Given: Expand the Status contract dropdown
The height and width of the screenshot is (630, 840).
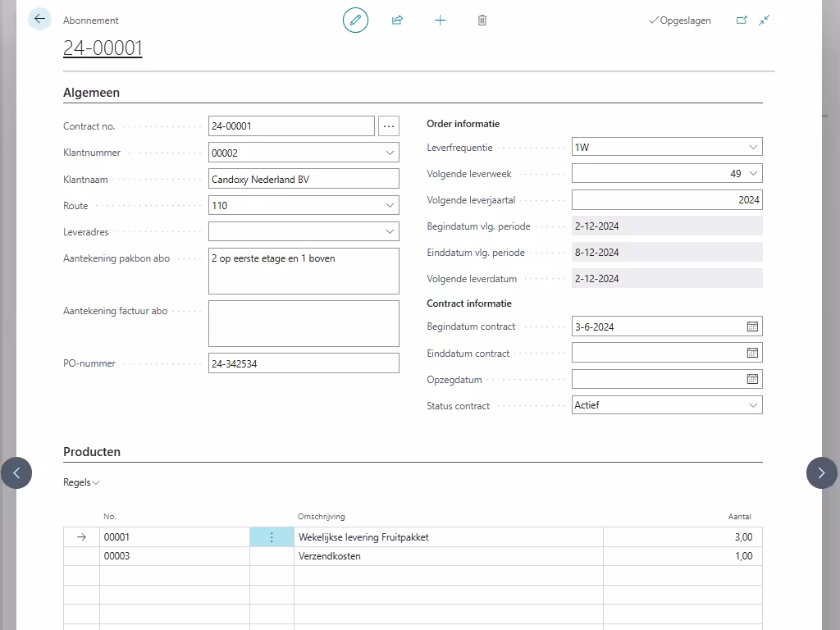Looking at the screenshot, I should coord(753,405).
